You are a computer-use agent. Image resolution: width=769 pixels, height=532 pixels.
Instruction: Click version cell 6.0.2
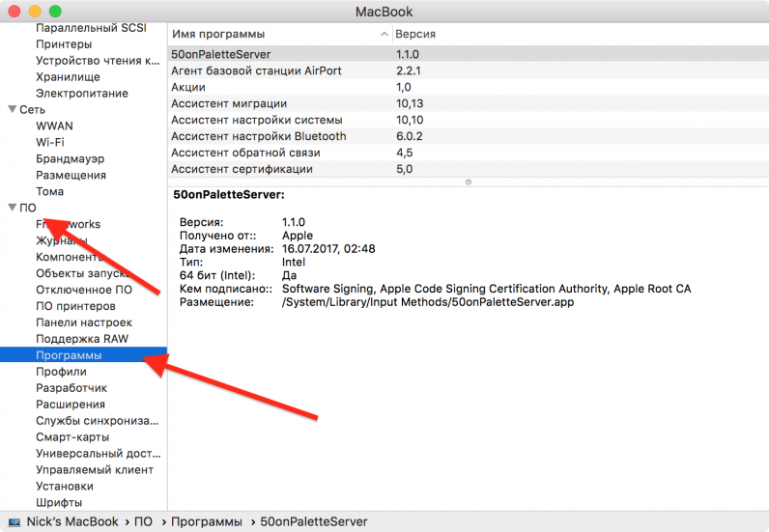[410, 136]
